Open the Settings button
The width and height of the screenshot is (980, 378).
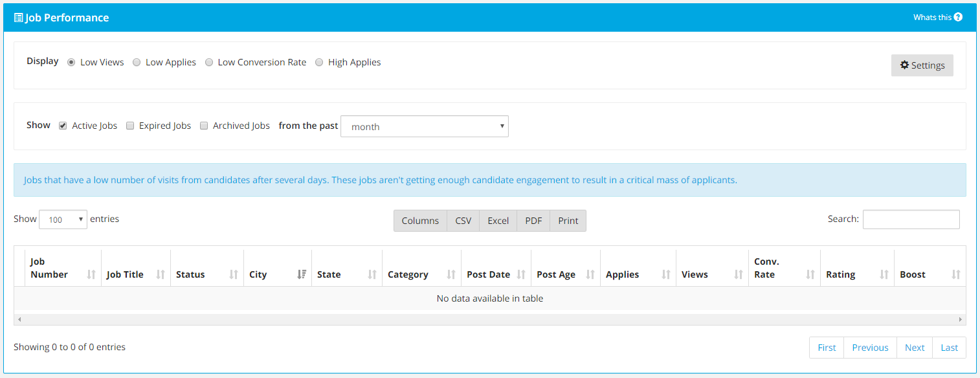point(922,65)
